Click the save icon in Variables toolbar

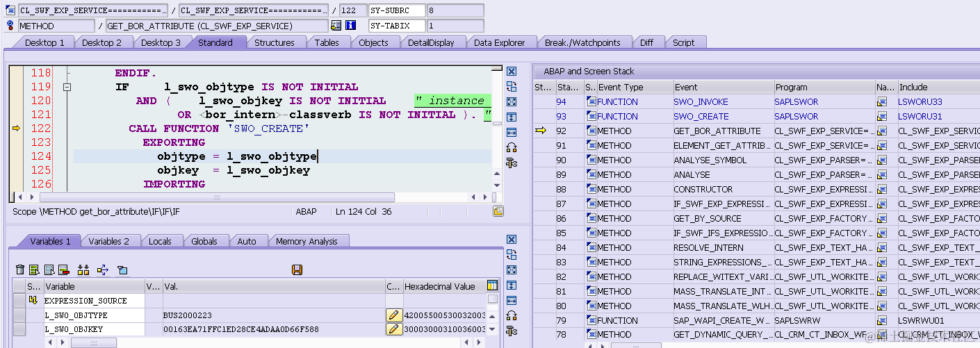pos(297,270)
